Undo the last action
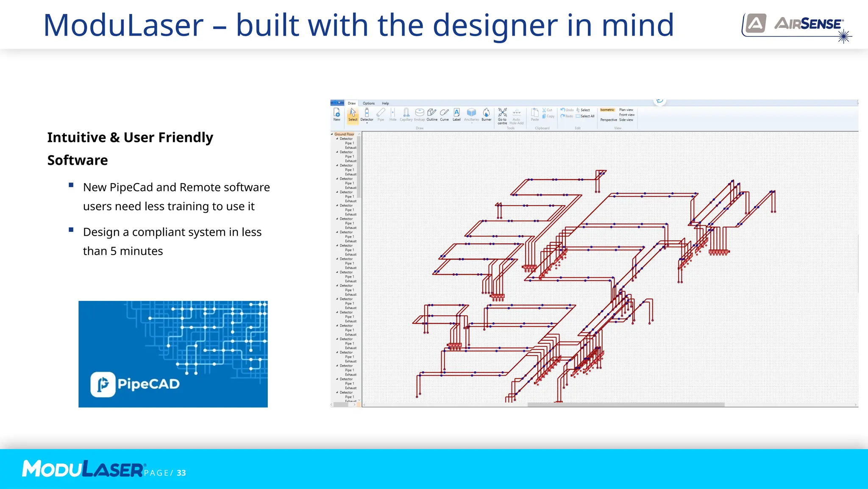Screen dimensions: 868x489 click(567, 110)
